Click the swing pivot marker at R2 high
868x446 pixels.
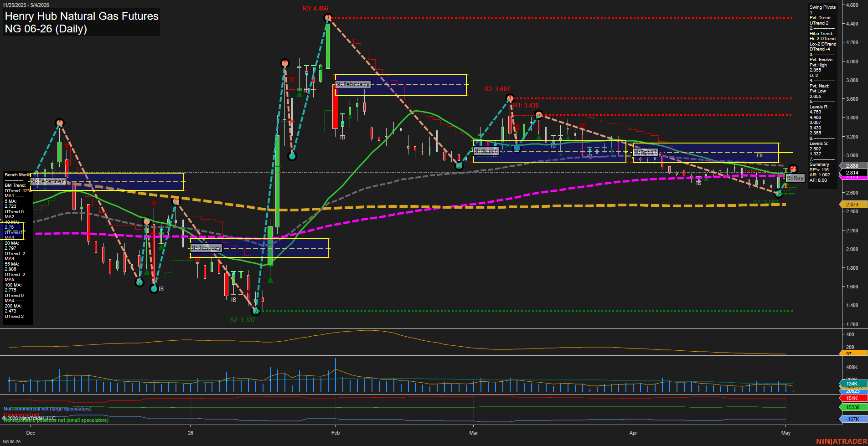(x=511, y=97)
